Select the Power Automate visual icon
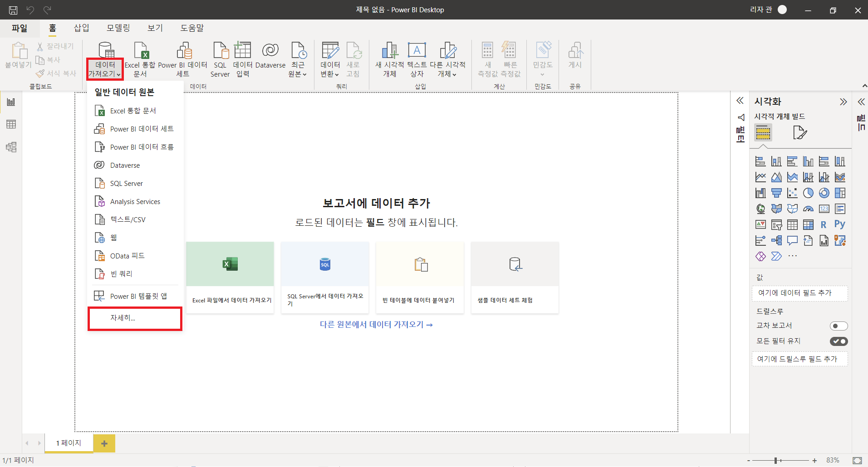This screenshot has width=868, height=467. pos(776,256)
